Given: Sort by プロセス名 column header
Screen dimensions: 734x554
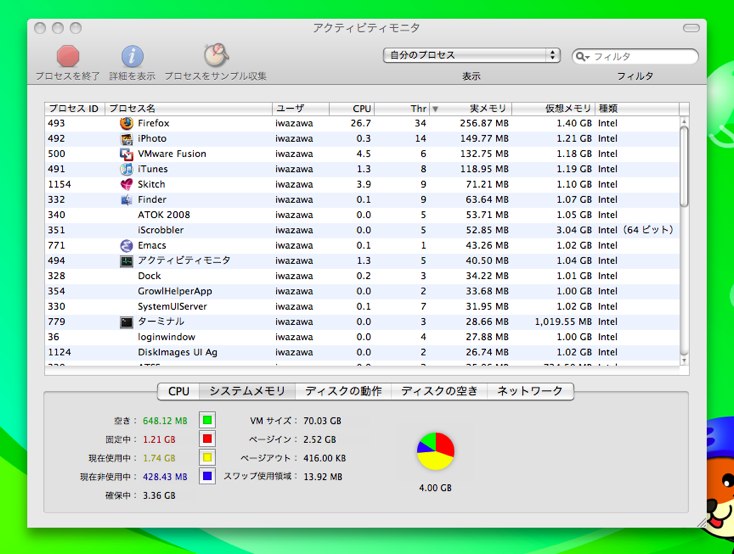Looking at the screenshot, I should [189, 109].
